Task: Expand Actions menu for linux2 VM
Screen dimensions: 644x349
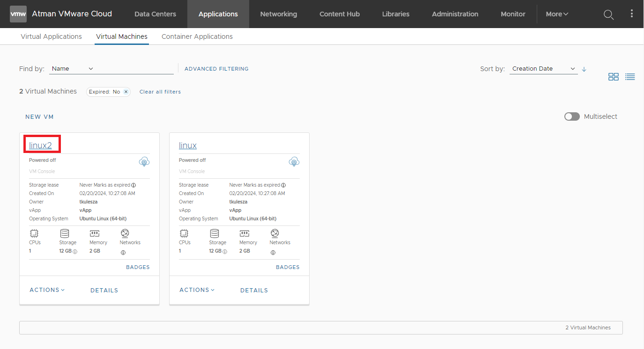Action: (x=47, y=290)
